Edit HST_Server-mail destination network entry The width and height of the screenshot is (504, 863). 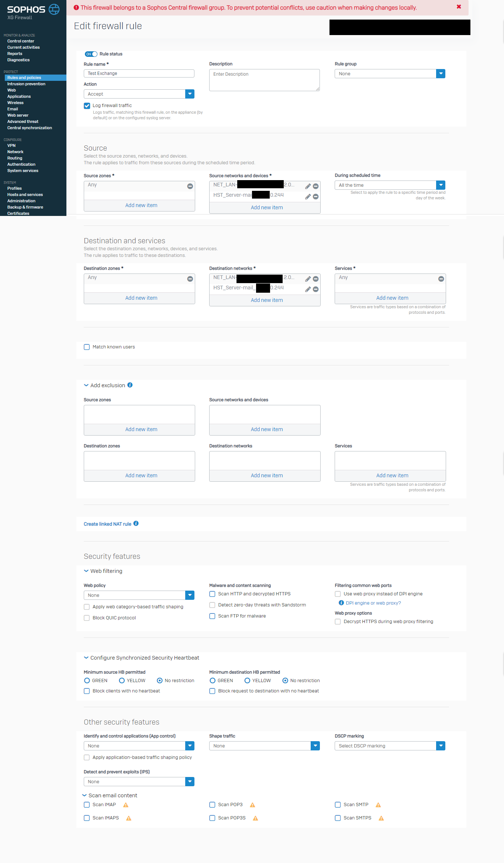point(308,289)
